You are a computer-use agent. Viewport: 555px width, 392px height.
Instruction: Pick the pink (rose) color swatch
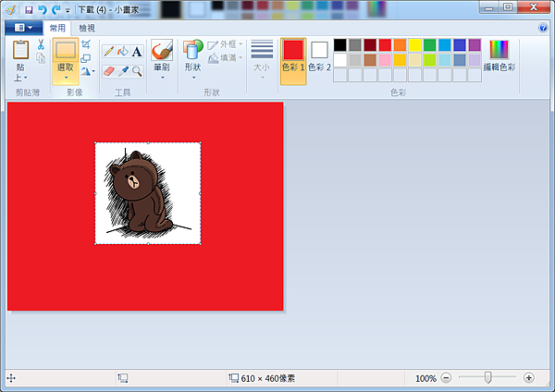point(385,60)
